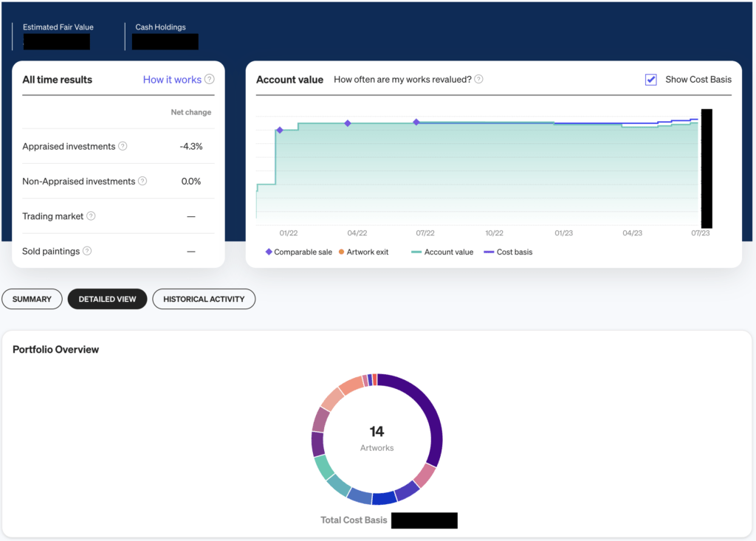Click help icon beside Trading market
Viewport: 756px width, 541px height.
tap(91, 216)
